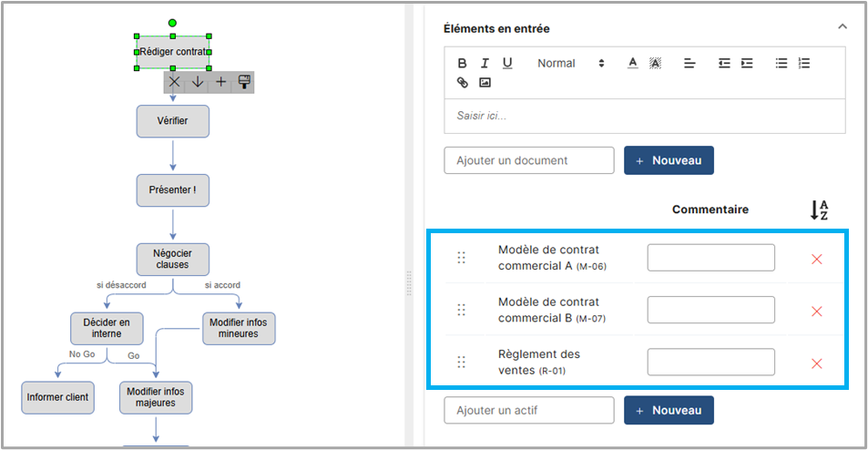Open the Normal paragraph style dropdown

pos(570,63)
